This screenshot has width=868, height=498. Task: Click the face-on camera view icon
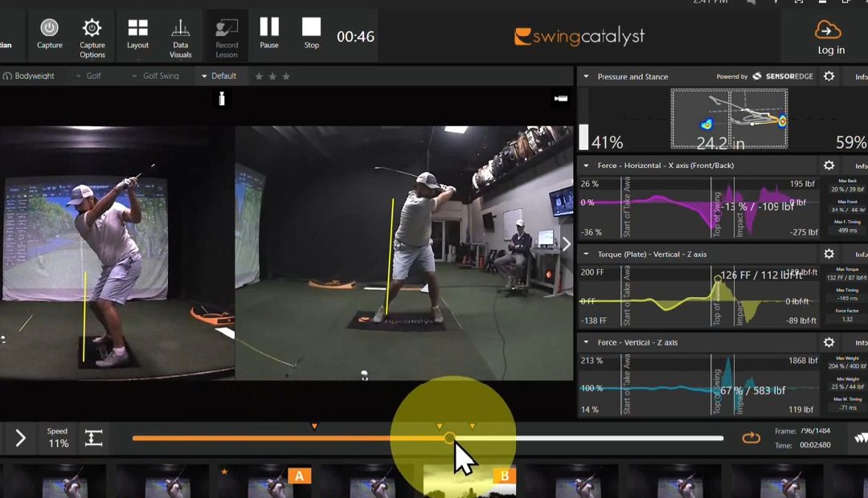click(222, 99)
